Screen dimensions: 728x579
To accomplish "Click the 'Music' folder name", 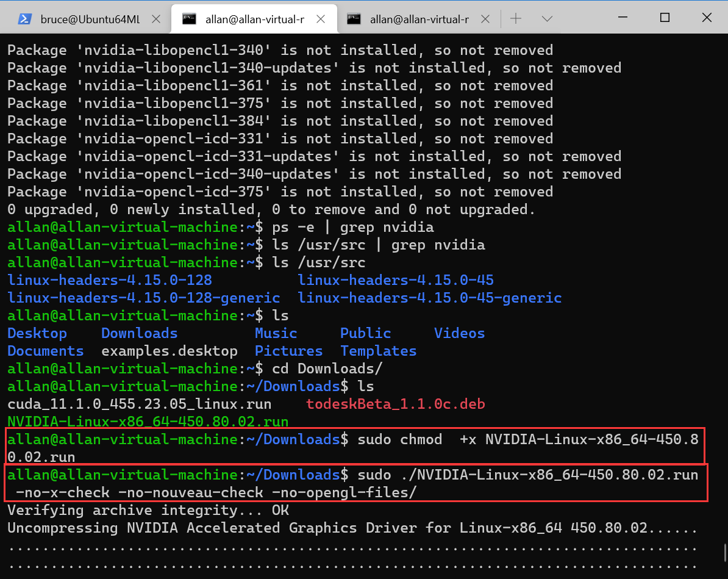I will (x=276, y=333).
